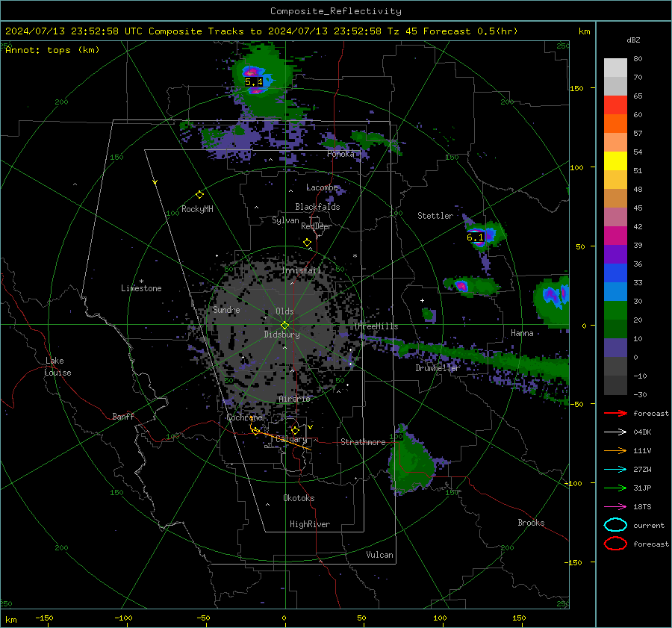Click the UTC Composite Tracks timestamp header

click(261, 31)
